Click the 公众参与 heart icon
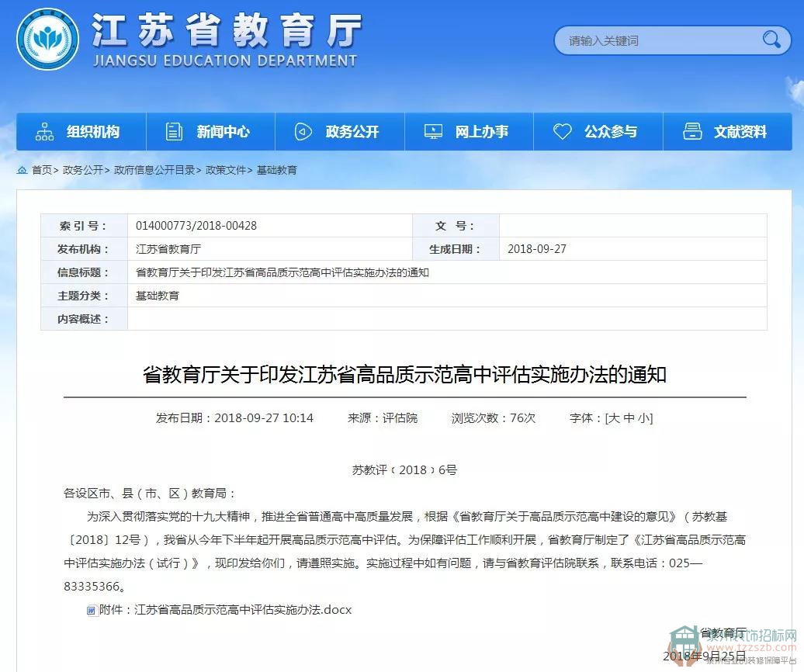 [x=562, y=132]
